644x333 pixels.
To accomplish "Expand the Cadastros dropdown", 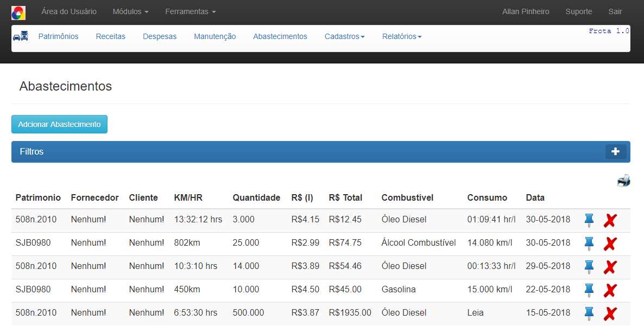I will pyautogui.click(x=344, y=36).
